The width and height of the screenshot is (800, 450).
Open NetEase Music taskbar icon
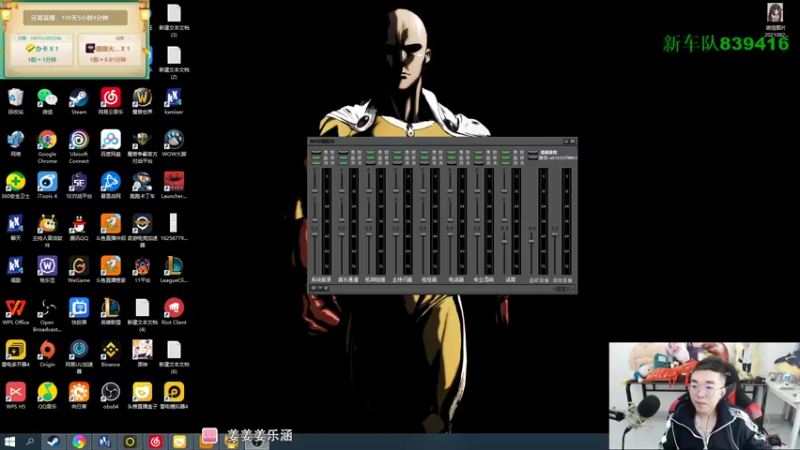156,442
